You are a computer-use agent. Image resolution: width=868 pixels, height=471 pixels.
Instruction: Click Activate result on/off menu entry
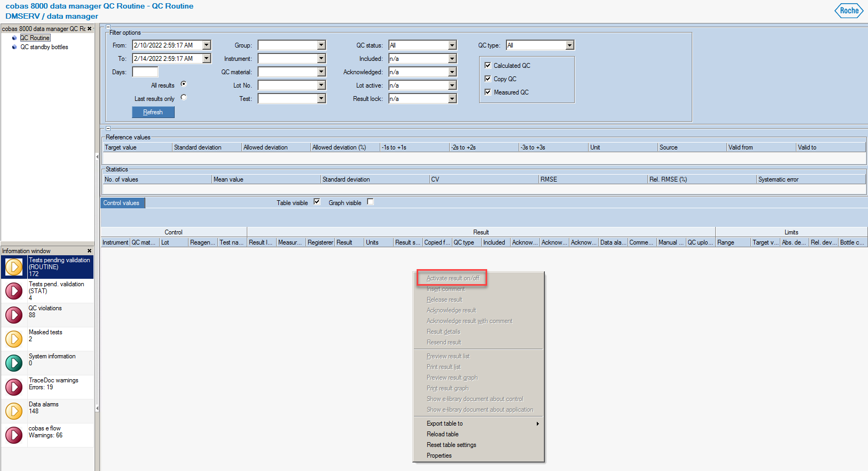coord(479,278)
